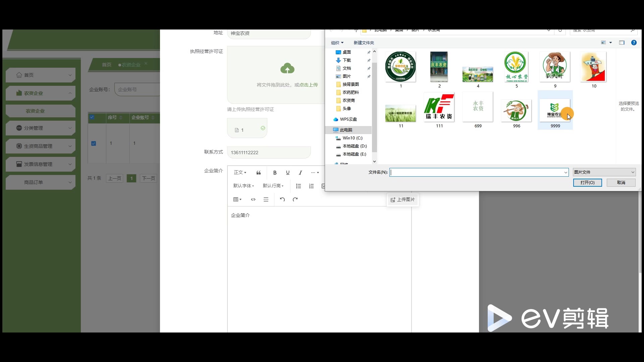The height and width of the screenshot is (362, 644).
Task: Open the 图片文件 file type dropdown
Action: (x=604, y=172)
